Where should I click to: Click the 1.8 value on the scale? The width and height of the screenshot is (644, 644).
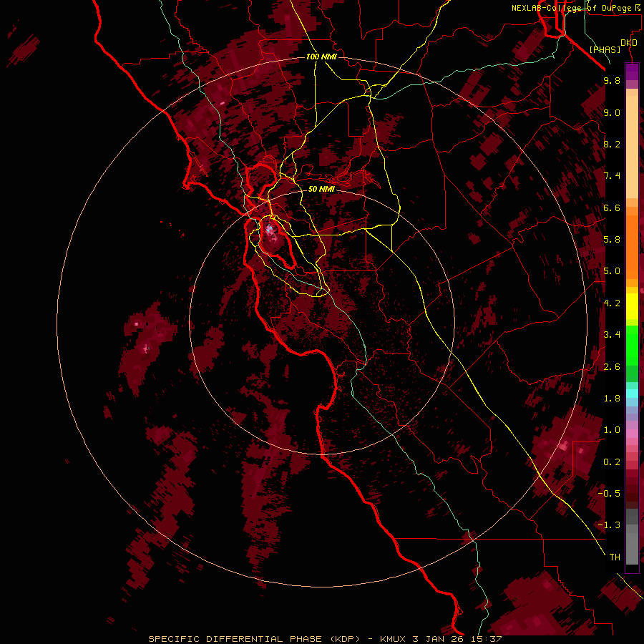(x=612, y=399)
